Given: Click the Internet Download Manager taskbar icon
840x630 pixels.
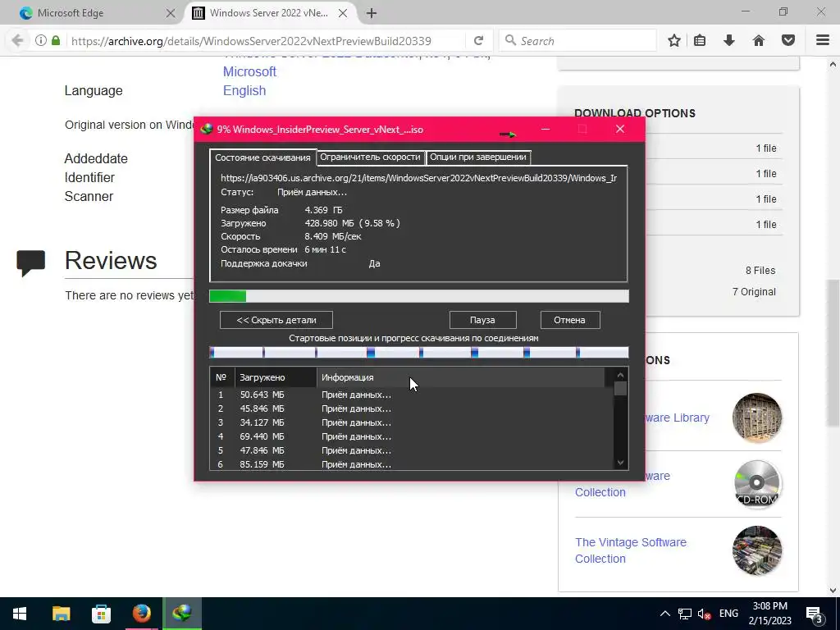Looking at the screenshot, I should (182, 614).
